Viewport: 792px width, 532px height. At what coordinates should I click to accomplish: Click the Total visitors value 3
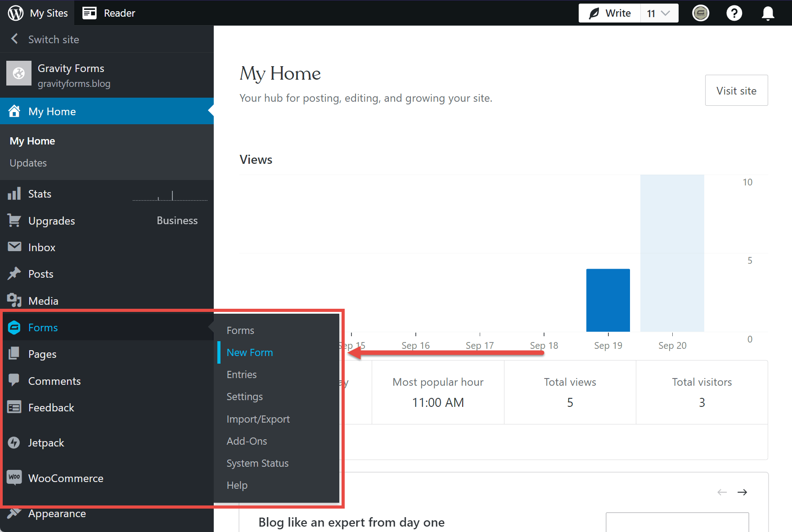702,402
